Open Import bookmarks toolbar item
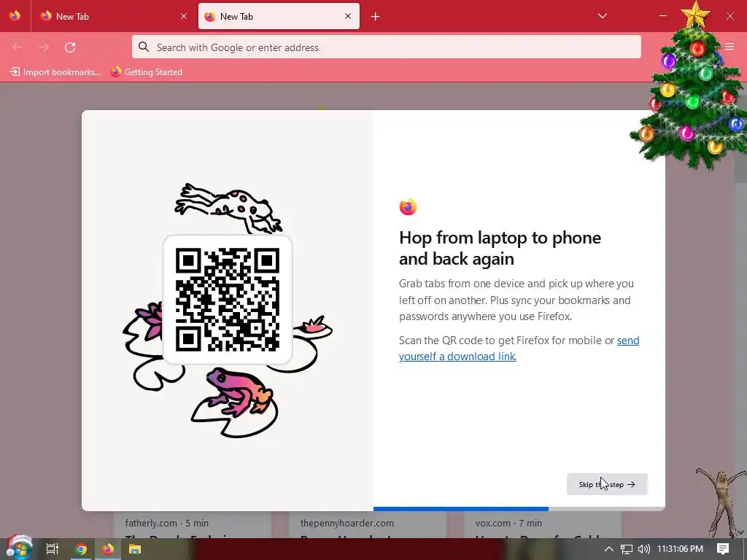The height and width of the screenshot is (560, 747). pyautogui.click(x=55, y=72)
